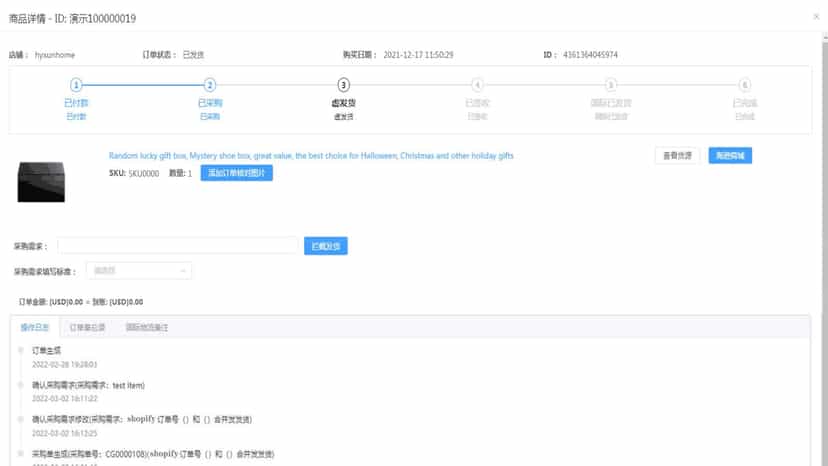The image size is (828, 466).
Task: Expand the purchase requirement standard dropdown
Action: click(139, 271)
